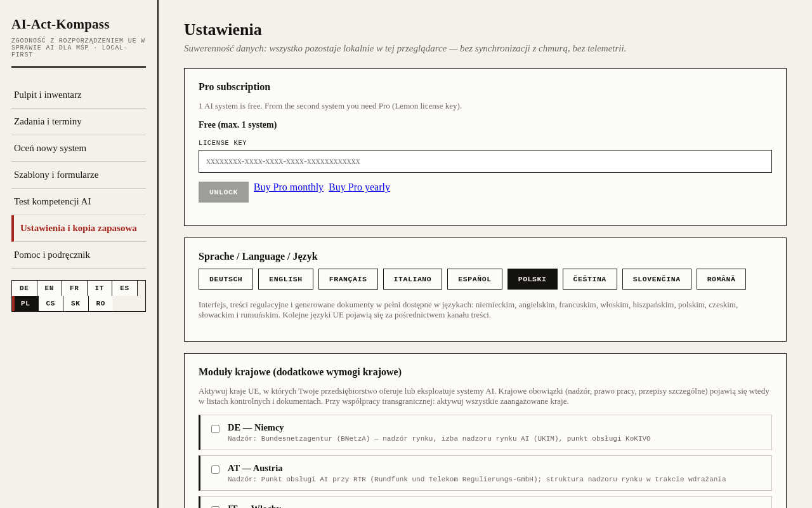This screenshot has width=812, height=508.
Task: Choose Slovenčina language button
Action: pos(657,279)
